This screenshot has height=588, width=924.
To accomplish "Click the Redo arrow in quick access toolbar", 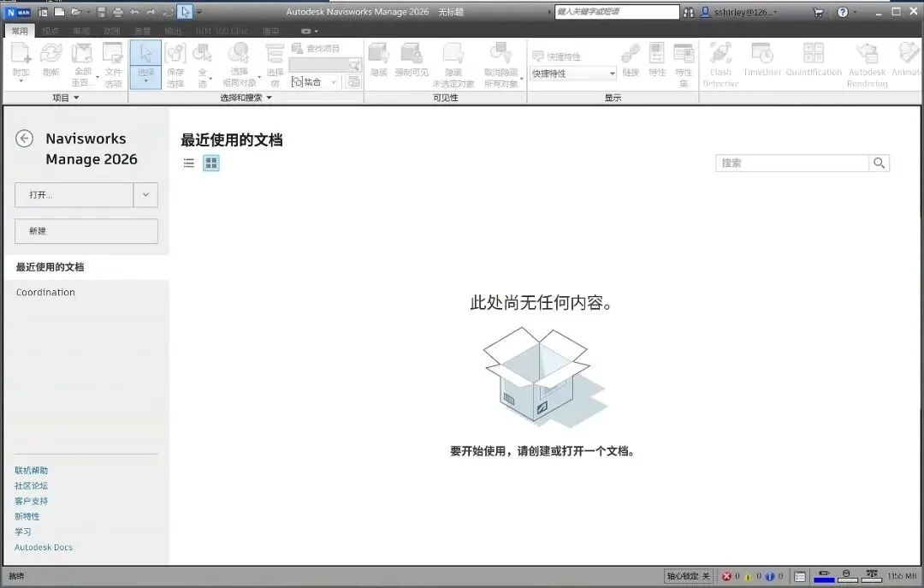I will click(x=151, y=12).
